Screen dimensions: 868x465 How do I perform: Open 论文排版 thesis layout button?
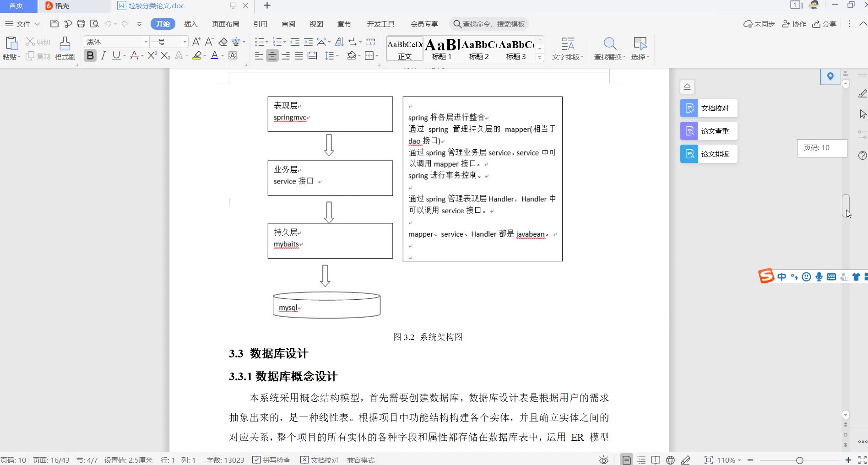click(709, 154)
